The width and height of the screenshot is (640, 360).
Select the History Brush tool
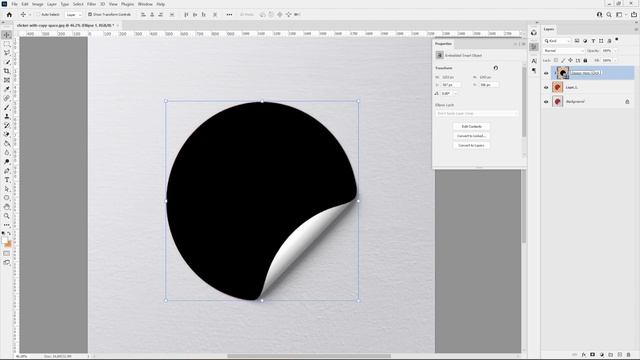[7, 125]
